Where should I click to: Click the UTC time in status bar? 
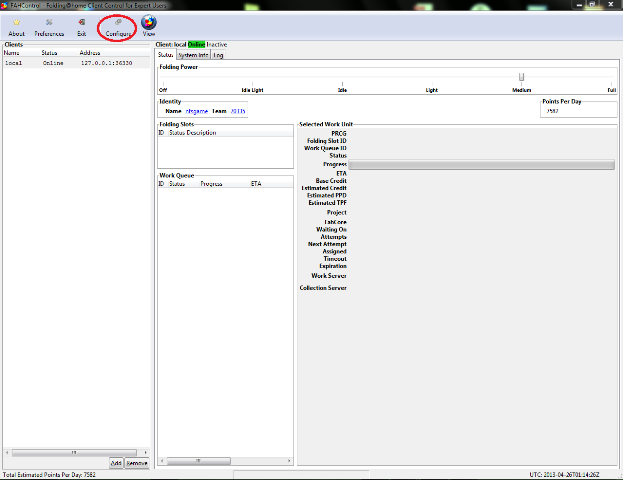tap(564, 474)
